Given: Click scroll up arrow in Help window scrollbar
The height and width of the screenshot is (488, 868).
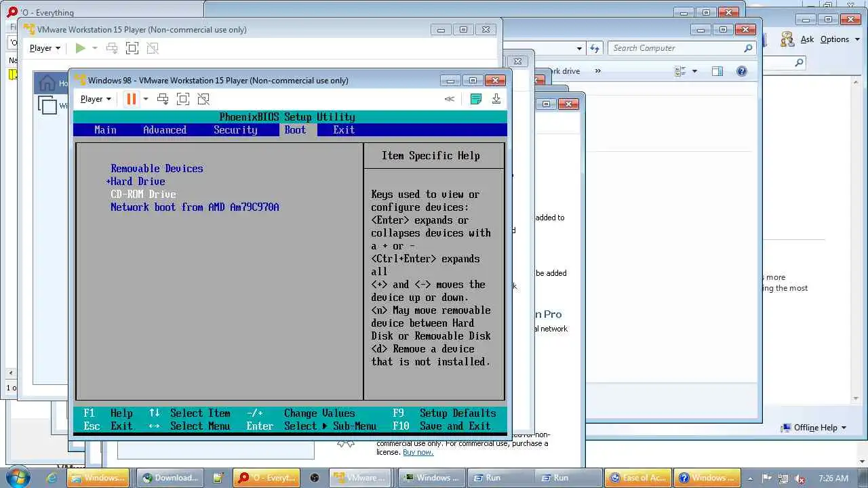Looking at the screenshot, I should pos(856,83).
